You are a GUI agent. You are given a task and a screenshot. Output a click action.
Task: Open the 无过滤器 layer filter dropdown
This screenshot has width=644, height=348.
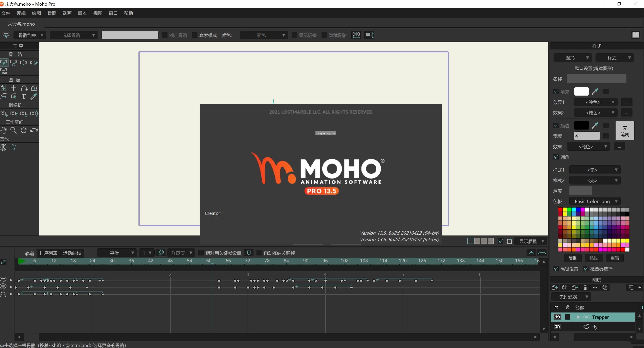point(571,297)
